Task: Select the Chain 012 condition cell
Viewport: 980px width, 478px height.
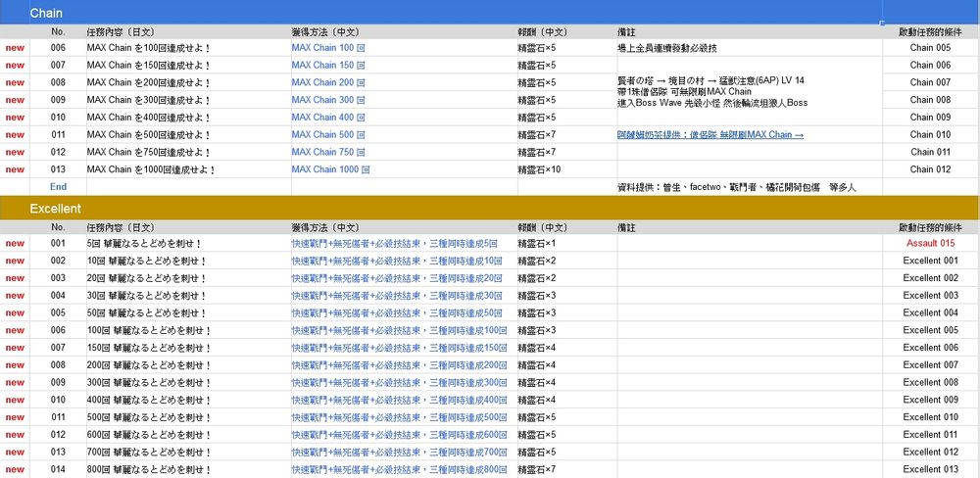Action: pos(931,169)
